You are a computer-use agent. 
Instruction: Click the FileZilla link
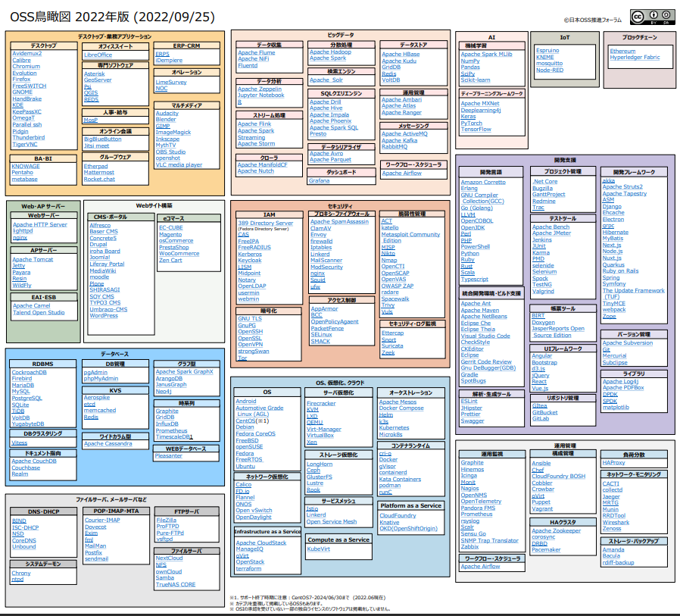167,520
